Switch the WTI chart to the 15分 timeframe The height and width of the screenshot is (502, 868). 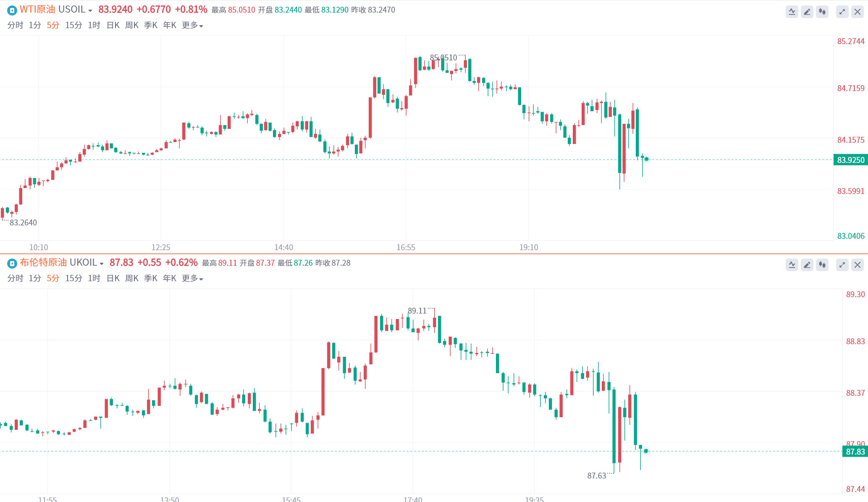click(x=73, y=26)
